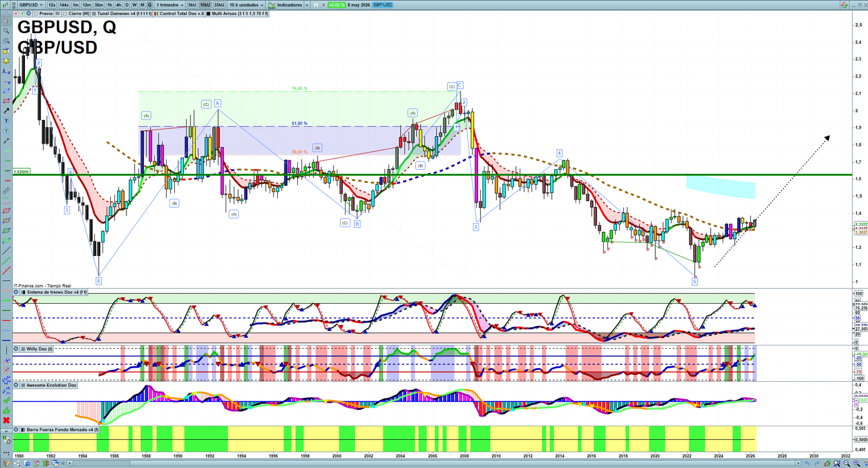Collapse the price toolbar with chevron

tap(7, 14)
